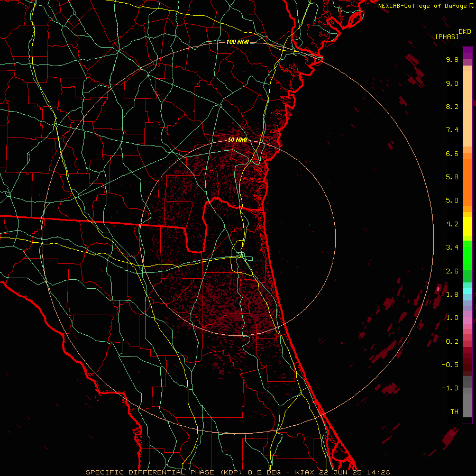Click the DKD label above the color bar

465,32
